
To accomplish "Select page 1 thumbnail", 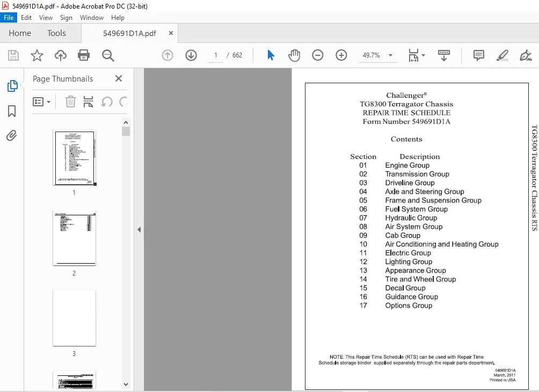I will 74,157.
